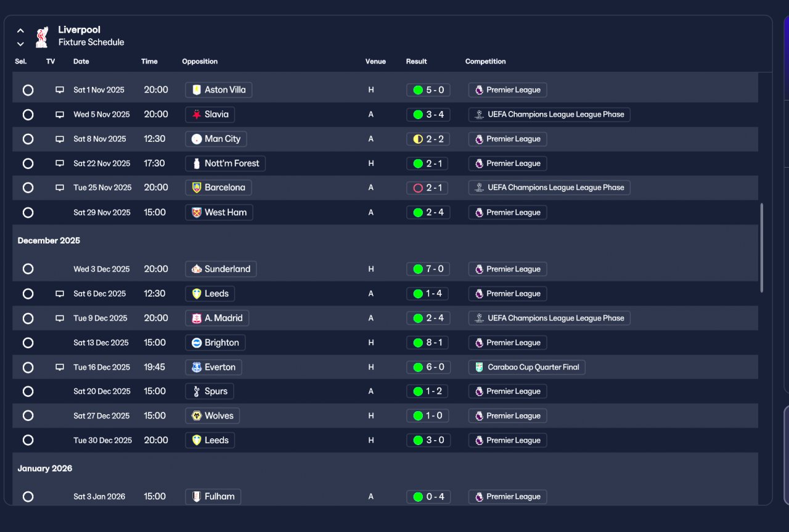Image resolution: width=789 pixels, height=532 pixels.
Task: Click the vertical scrollbar of fixture list
Action: click(x=761, y=248)
